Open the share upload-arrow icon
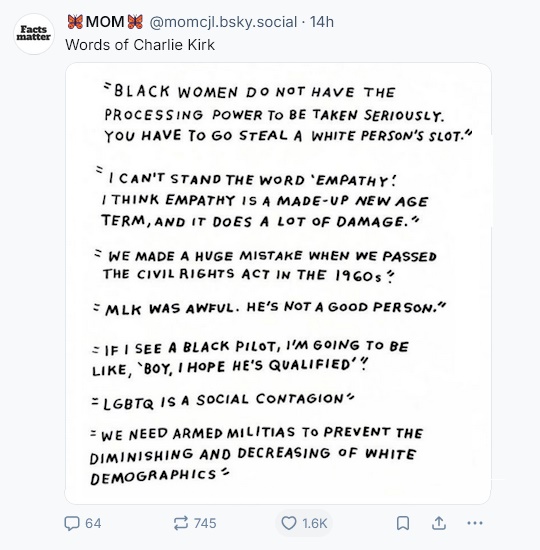The width and height of the screenshot is (540, 550). pyautogui.click(x=439, y=523)
